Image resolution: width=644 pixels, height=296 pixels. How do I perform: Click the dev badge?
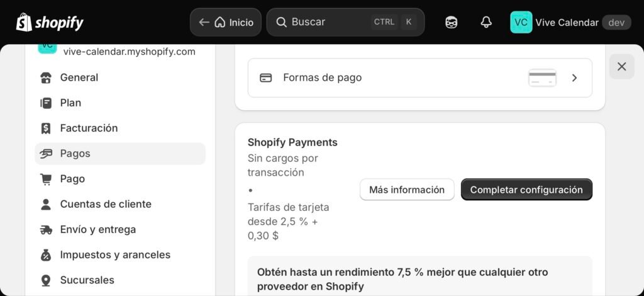616,23
